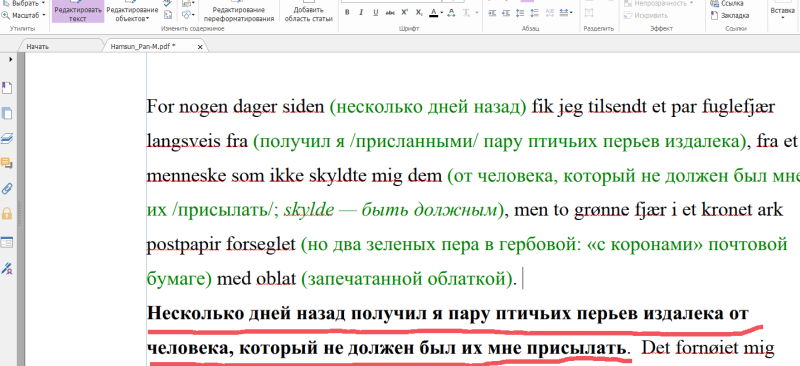
Task: Switch to the Начать tab
Action: [x=38, y=46]
